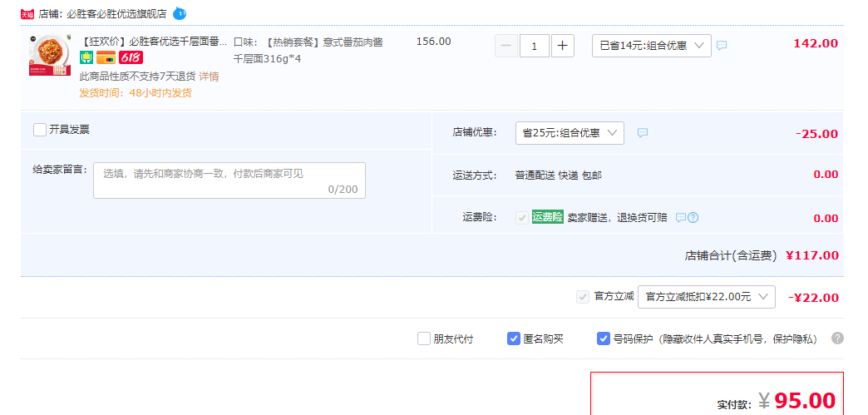Click the green shield badge under product title
Screen dimensions: 868x415
pos(86,57)
